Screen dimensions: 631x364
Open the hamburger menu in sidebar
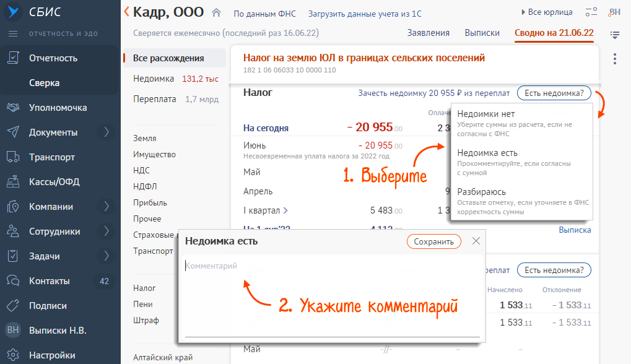(13, 33)
